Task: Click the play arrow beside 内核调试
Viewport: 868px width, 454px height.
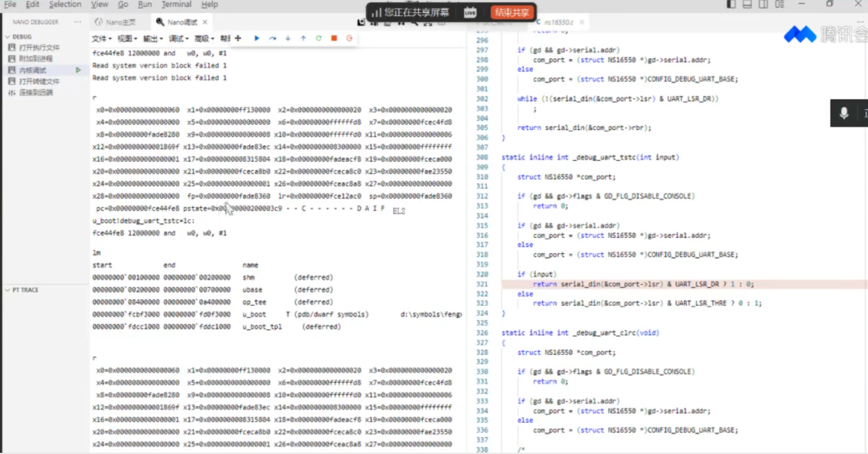Action: (x=78, y=70)
